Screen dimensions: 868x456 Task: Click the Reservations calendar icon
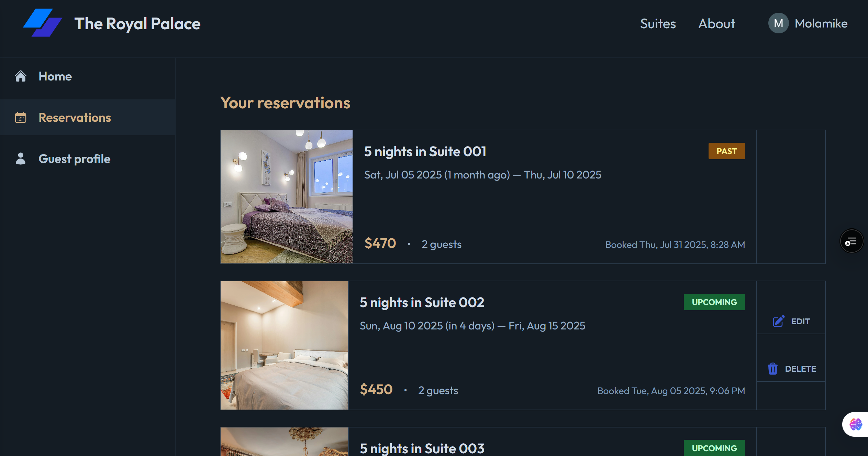coord(21,117)
